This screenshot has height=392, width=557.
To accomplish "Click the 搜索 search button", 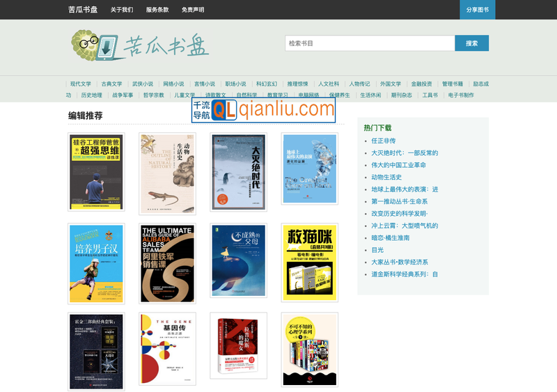I will point(471,43).
